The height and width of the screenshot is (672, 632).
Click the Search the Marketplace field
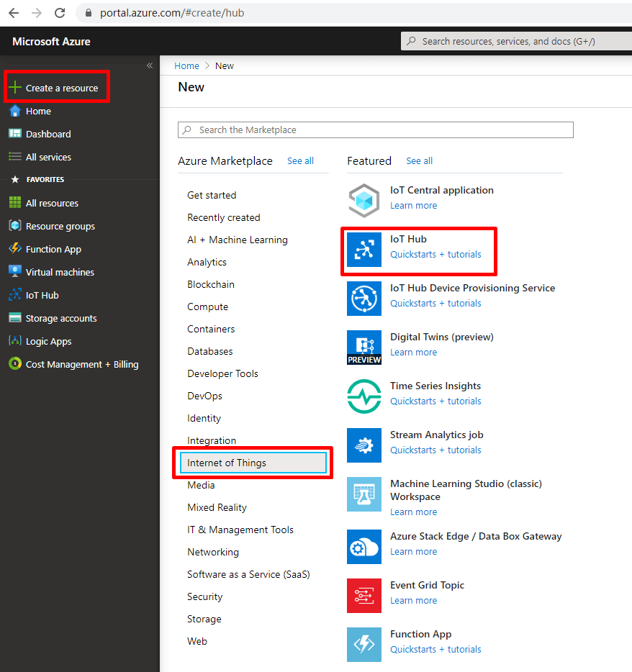[376, 130]
